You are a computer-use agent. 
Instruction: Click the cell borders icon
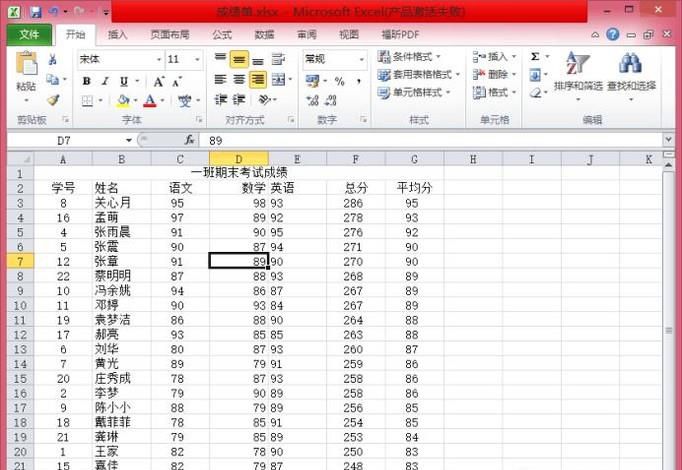tap(87, 101)
